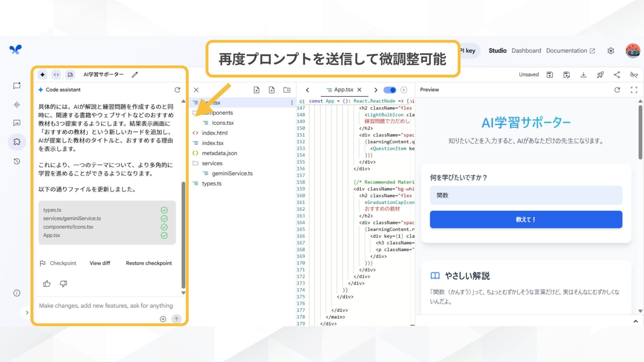
Task: Toggle the hide-code eye icon in the top toolbar
Action: [634, 75]
